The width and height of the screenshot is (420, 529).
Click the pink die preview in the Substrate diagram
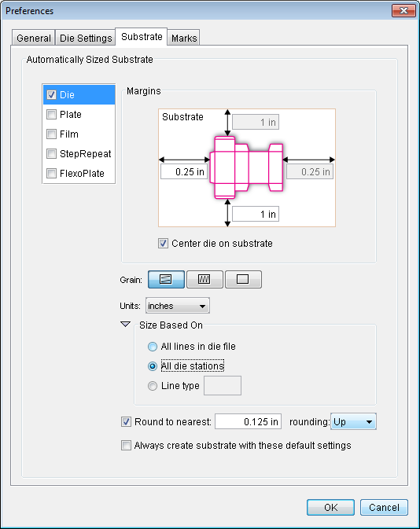pyautogui.click(x=246, y=167)
